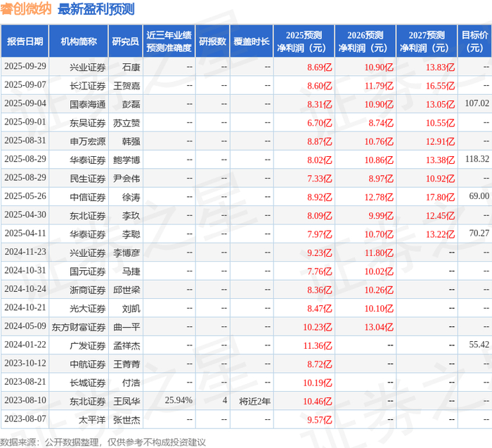Screen dimensions: 492x448
Task: Click 10.19亿 profit forecast value
Action: pos(317,383)
